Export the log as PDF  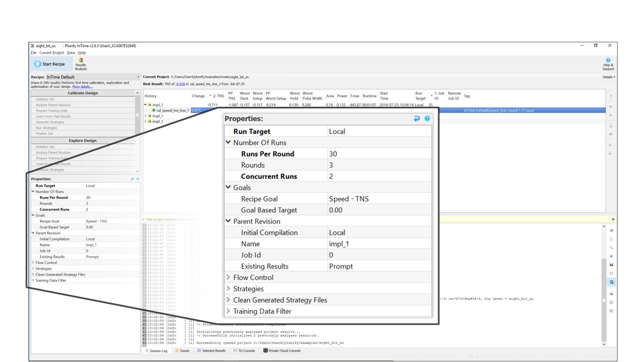tap(611, 302)
